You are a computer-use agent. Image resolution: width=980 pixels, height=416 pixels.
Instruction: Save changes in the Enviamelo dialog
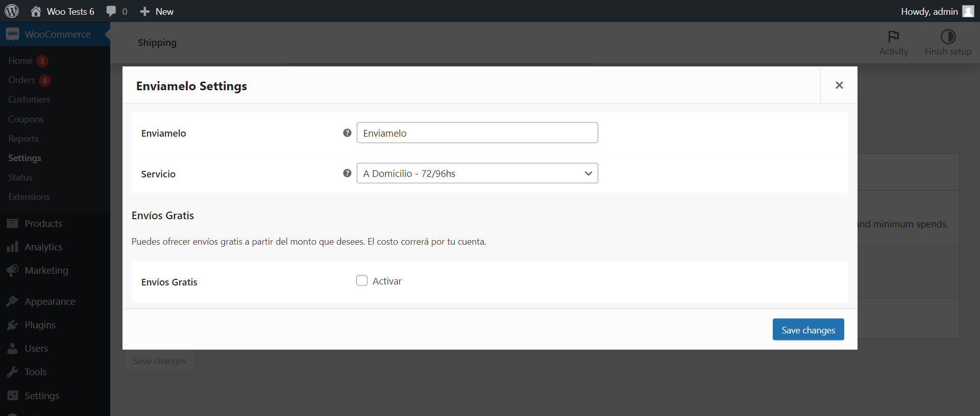click(x=808, y=330)
